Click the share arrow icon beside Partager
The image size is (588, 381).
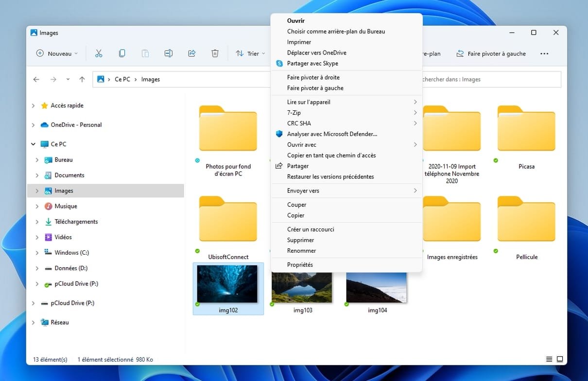279,166
